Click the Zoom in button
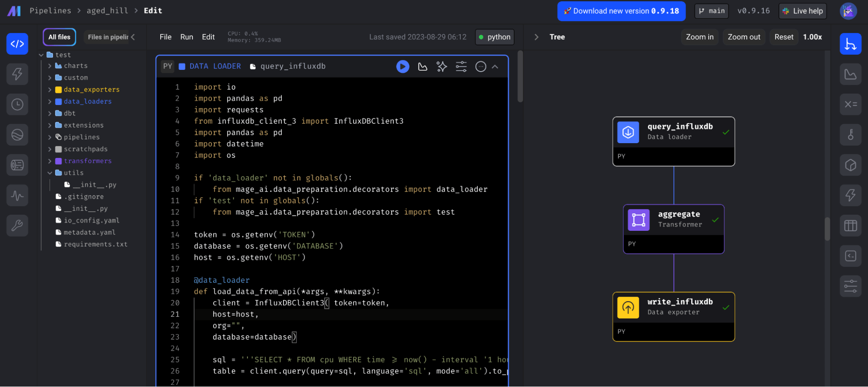This screenshot has height=387, width=868. [699, 37]
